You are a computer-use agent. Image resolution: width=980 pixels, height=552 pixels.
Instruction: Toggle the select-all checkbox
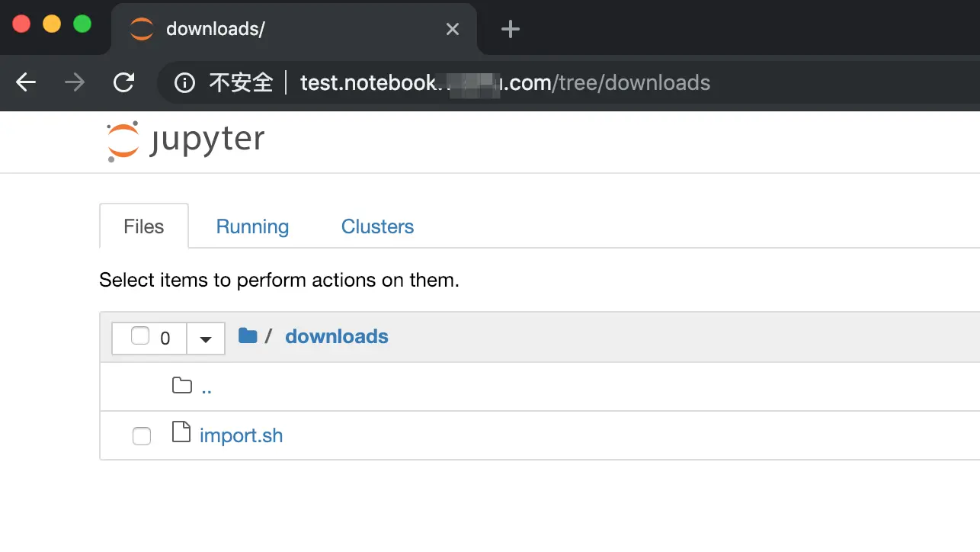[140, 336]
